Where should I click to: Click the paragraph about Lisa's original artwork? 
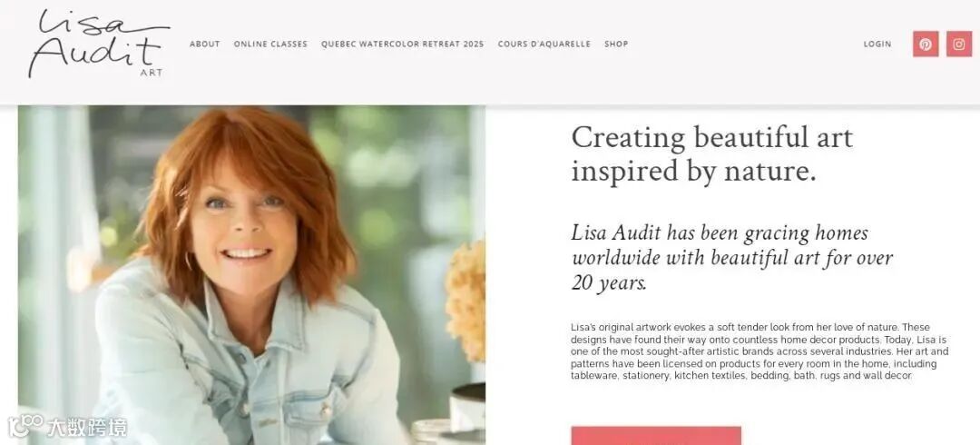tap(759, 351)
